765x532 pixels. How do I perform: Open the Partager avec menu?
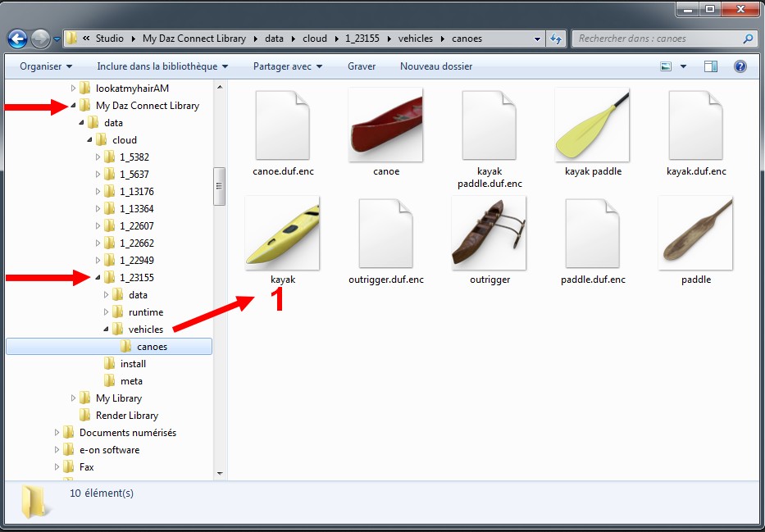[x=287, y=66]
